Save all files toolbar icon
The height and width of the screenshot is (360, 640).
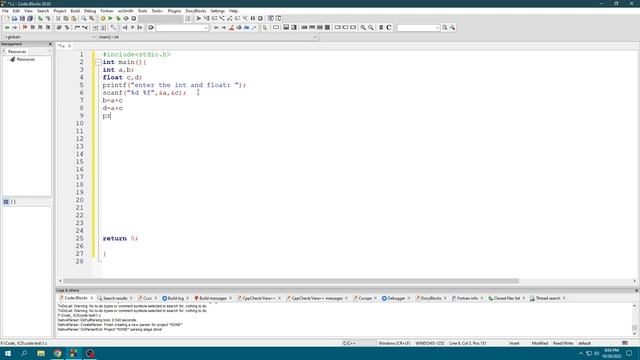pyautogui.click(x=30, y=18)
